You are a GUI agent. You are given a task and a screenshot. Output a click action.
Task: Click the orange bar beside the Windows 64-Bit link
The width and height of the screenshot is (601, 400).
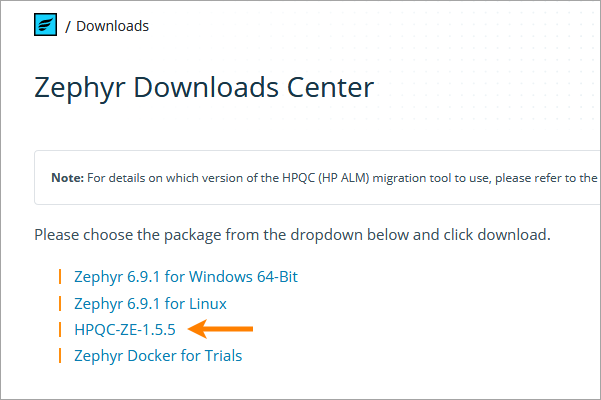[x=60, y=276]
